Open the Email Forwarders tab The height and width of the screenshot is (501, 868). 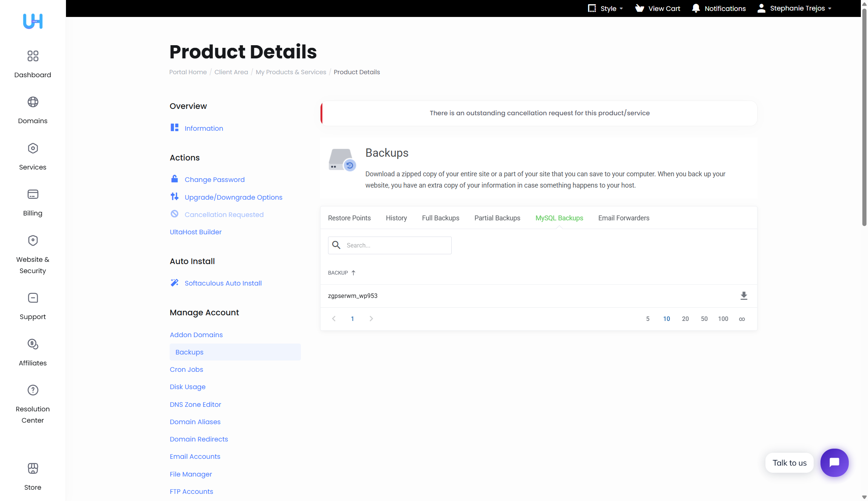point(624,218)
